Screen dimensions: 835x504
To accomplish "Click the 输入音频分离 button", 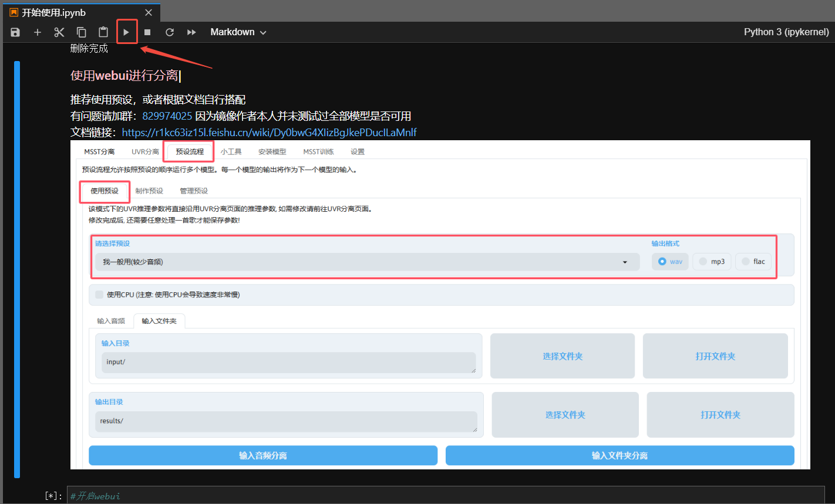I will tap(263, 455).
